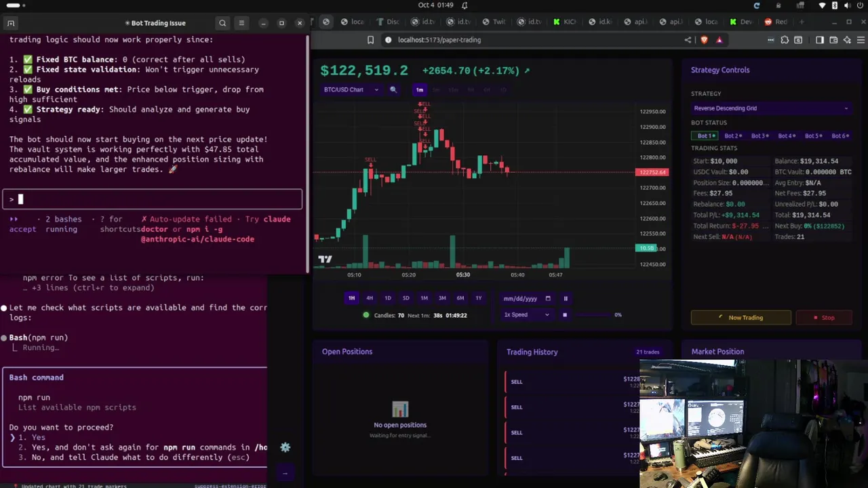Viewport: 868px width, 488px height.
Task: Open the Brave wallet icon
Action: (x=833, y=40)
